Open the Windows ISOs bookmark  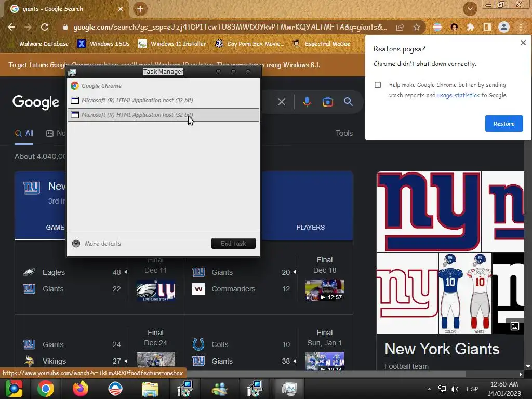pos(104,44)
